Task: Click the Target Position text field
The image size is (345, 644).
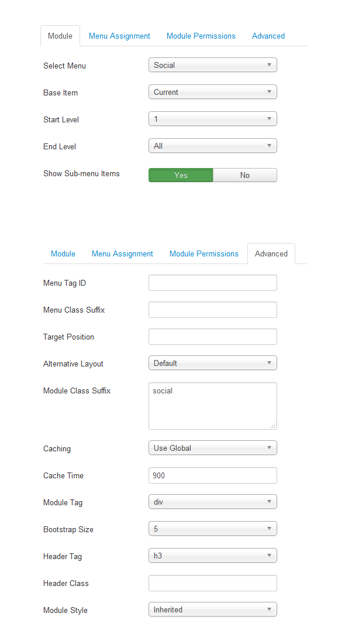Action: click(x=212, y=337)
